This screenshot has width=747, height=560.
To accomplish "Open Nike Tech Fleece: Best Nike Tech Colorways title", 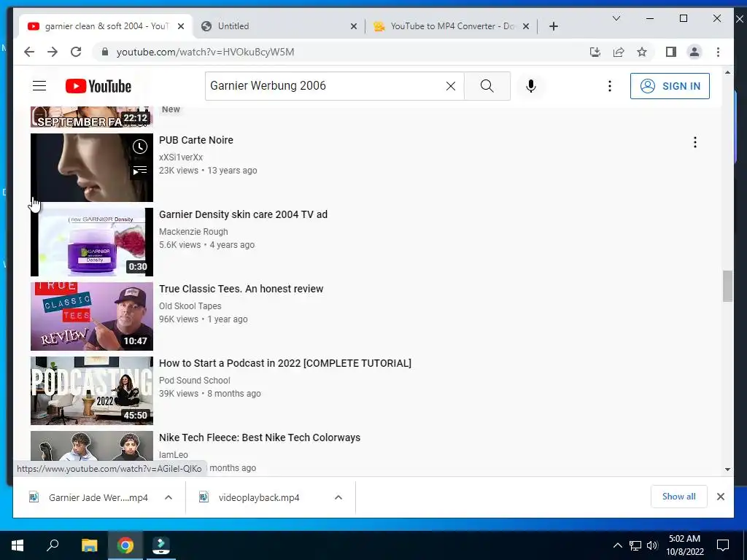I will click(260, 437).
